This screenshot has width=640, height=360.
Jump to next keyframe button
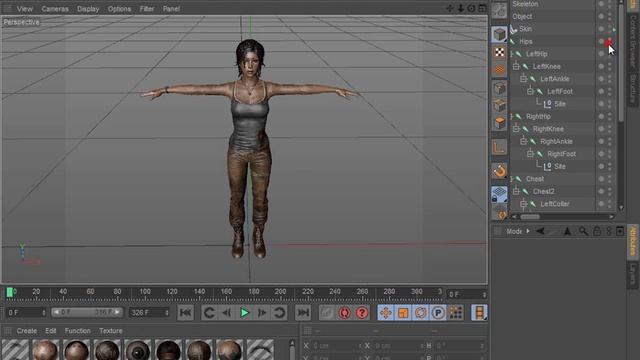280,313
